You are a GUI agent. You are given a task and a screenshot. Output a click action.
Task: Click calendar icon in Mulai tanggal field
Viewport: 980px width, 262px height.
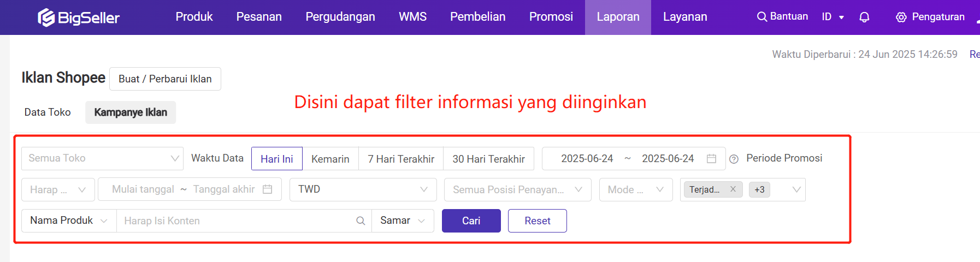click(x=268, y=189)
